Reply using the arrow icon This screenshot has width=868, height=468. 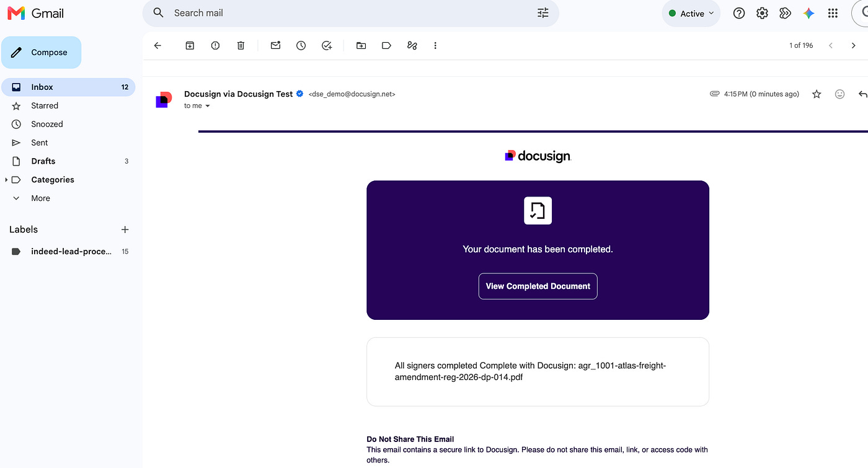pos(862,94)
